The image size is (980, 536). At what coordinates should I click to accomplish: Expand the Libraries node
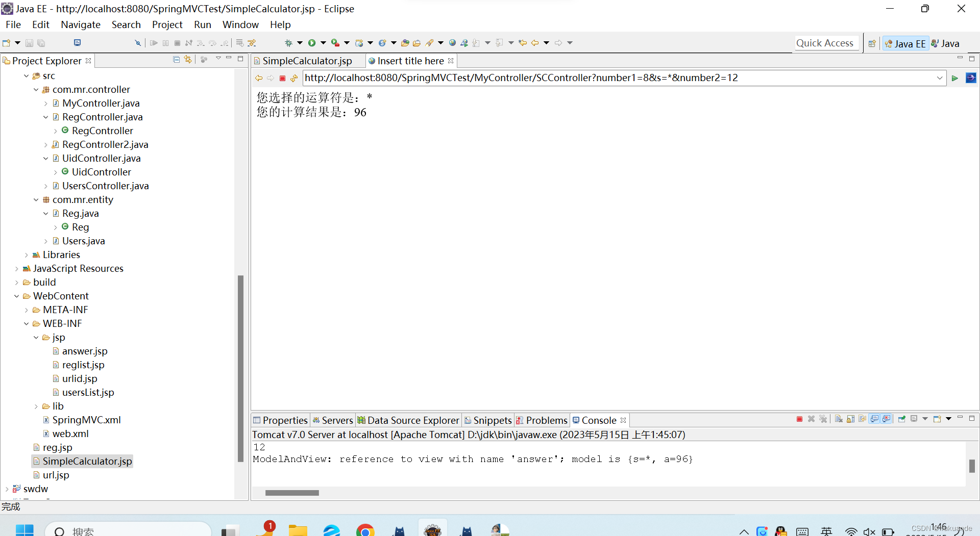point(26,255)
